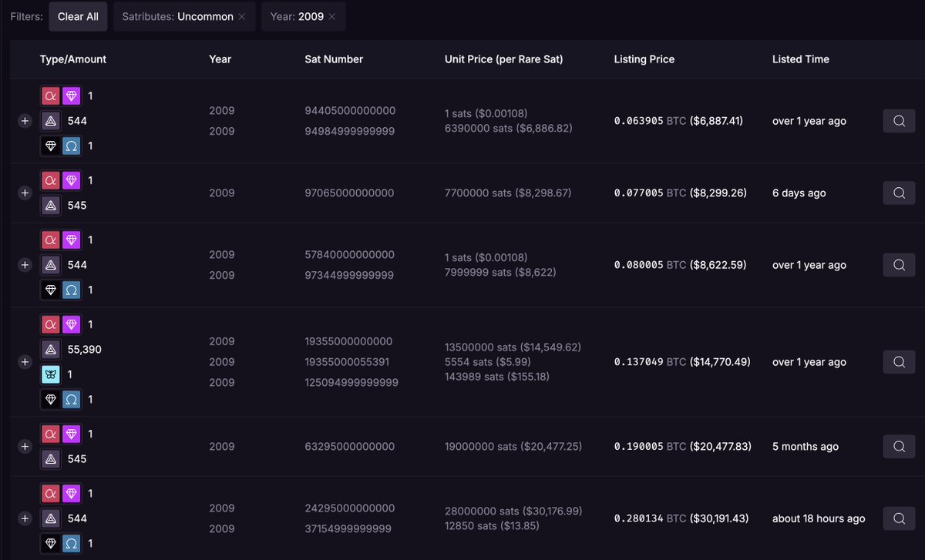The height and width of the screenshot is (560, 925).
Task: Click listing price 0.063905 BTC ($6,887.41)
Action: coord(678,121)
